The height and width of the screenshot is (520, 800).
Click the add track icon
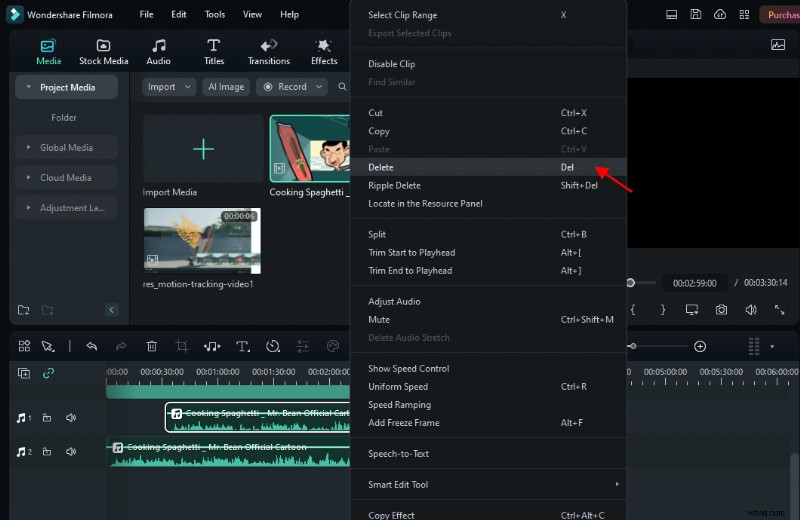(x=24, y=373)
